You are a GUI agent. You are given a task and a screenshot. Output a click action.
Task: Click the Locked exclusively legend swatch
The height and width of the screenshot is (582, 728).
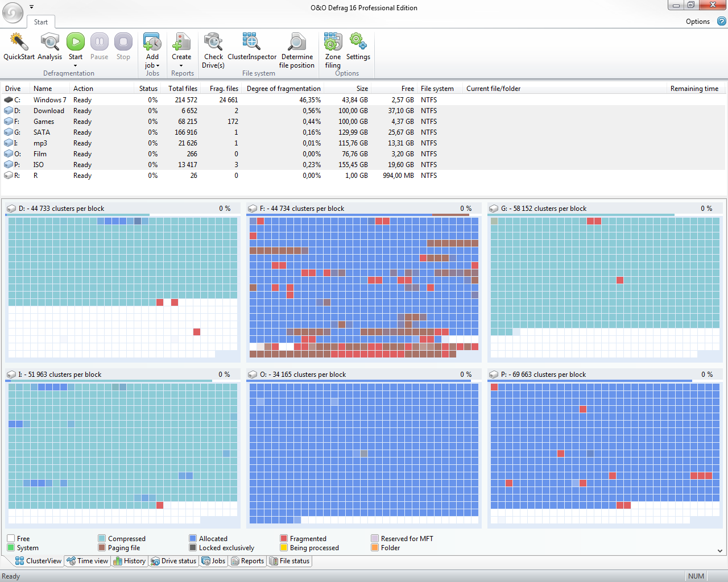pyautogui.click(x=193, y=547)
